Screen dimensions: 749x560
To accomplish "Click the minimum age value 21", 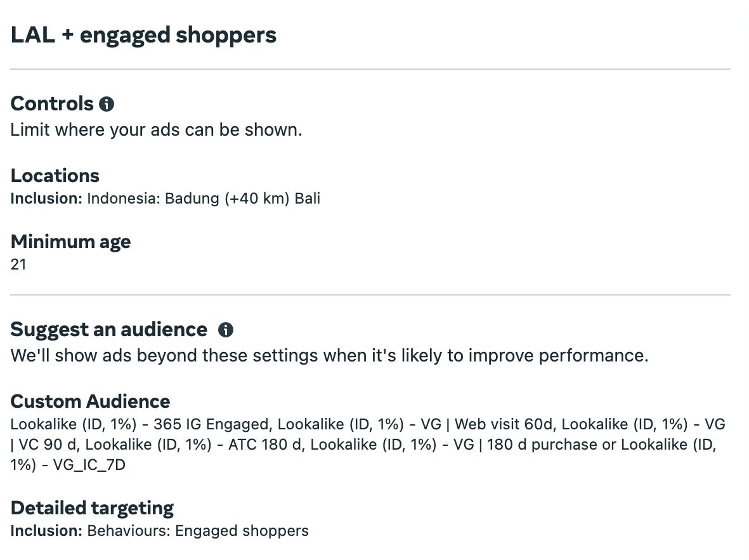I will pyautogui.click(x=18, y=264).
